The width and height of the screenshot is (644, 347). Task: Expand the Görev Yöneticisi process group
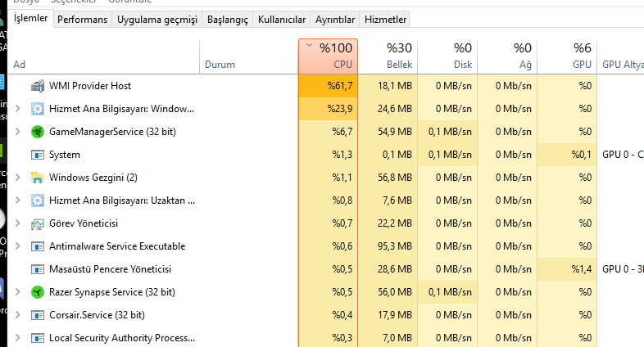click(18, 223)
